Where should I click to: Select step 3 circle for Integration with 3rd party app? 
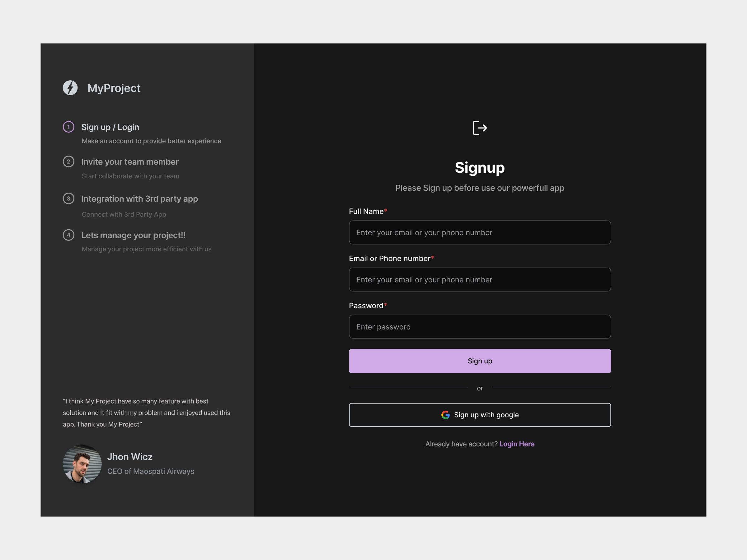(68, 199)
